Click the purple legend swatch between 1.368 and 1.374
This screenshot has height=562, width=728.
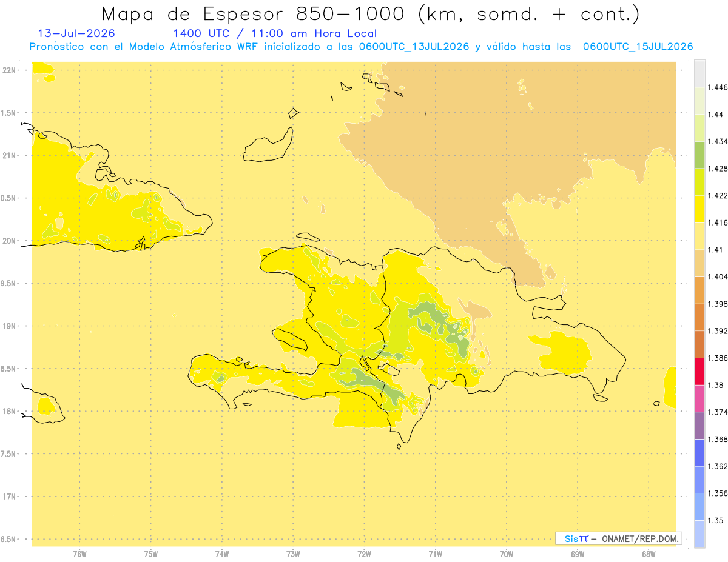[699, 426]
